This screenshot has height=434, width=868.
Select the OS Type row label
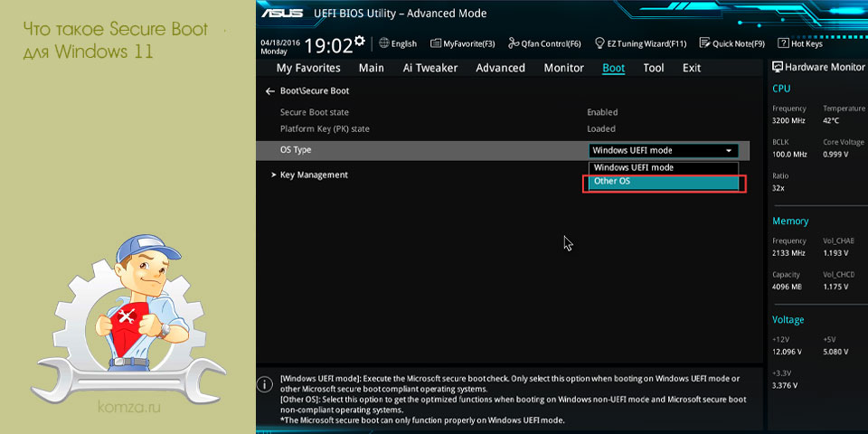tap(296, 150)
